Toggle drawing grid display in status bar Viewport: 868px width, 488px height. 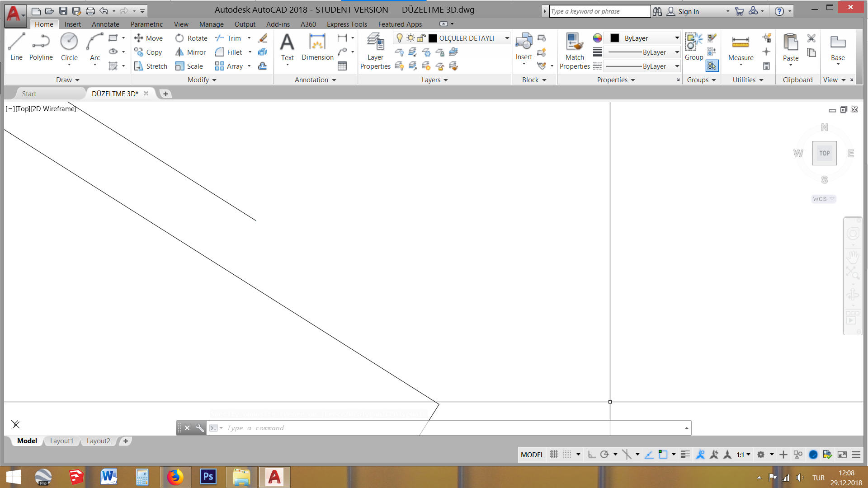(554, 455)
